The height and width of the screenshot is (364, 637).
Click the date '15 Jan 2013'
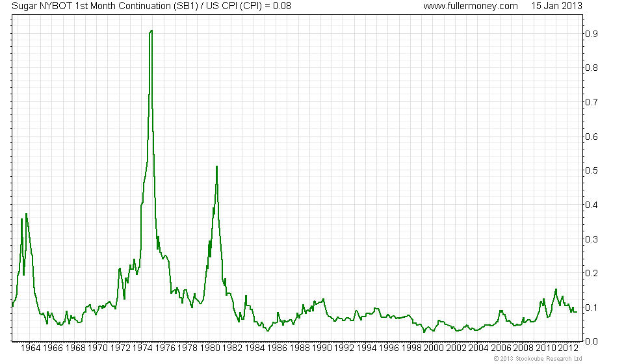(x=556, y=6)
